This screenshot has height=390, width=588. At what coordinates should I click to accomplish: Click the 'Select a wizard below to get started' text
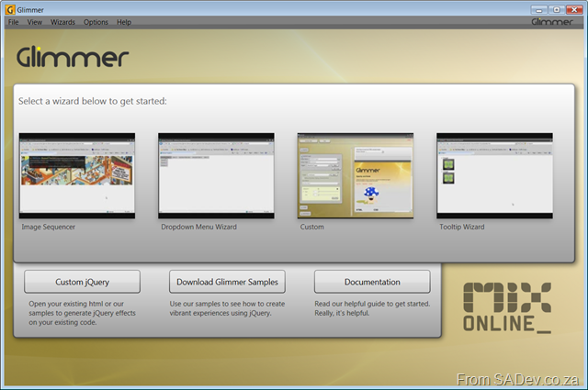tap(93, 101)
